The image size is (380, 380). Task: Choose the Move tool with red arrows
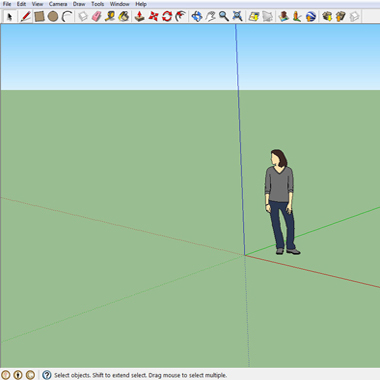(153, 16)
